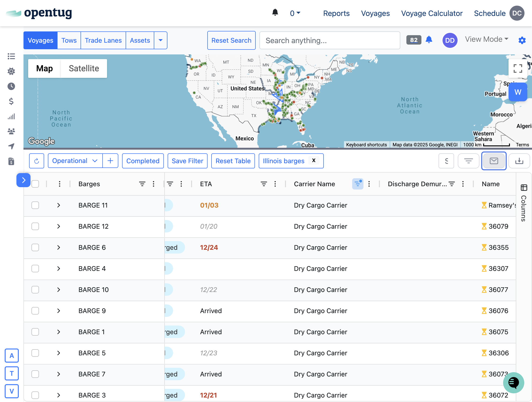Viewport: 532px width, 402px height.
Task: Toggle the select-all header checkbox
Action: coord(35,184)
